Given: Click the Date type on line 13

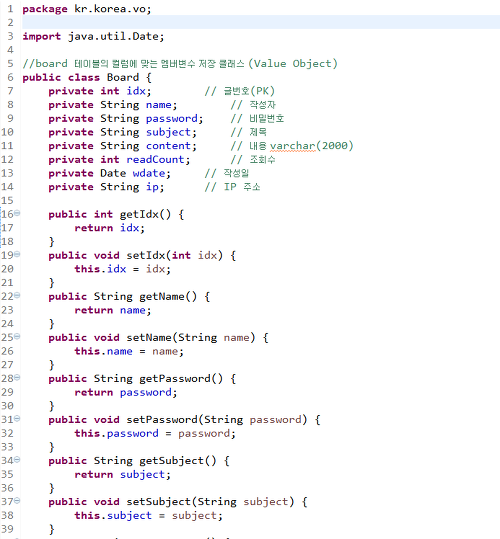Looking at the screenshot, I should [113, 173].
